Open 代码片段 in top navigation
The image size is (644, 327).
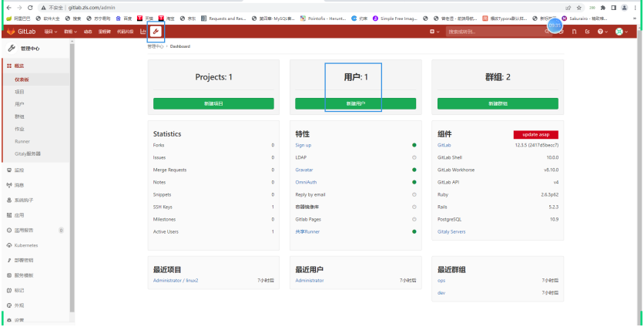tap(126, 32)
